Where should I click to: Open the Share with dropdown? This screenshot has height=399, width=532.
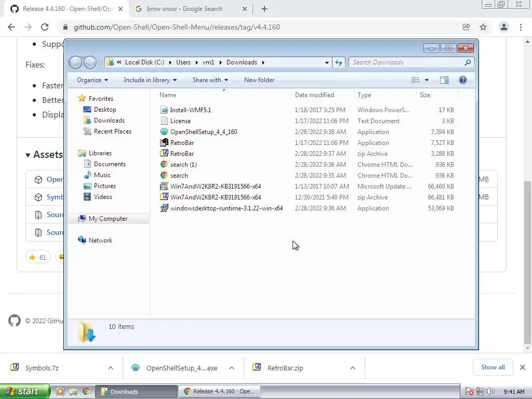pos(210,80)
